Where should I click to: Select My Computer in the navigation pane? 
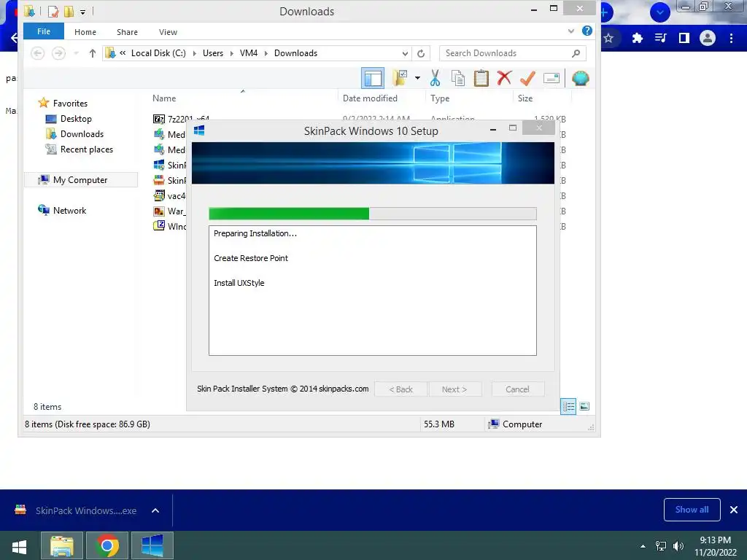coord(80,180)
